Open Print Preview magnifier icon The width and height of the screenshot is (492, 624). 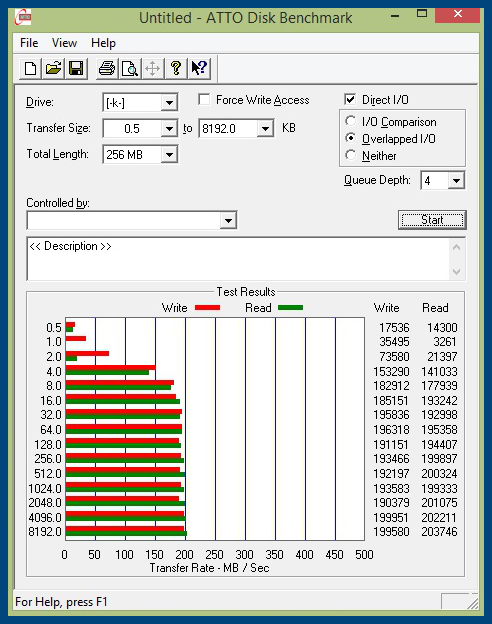pos(130,68)
